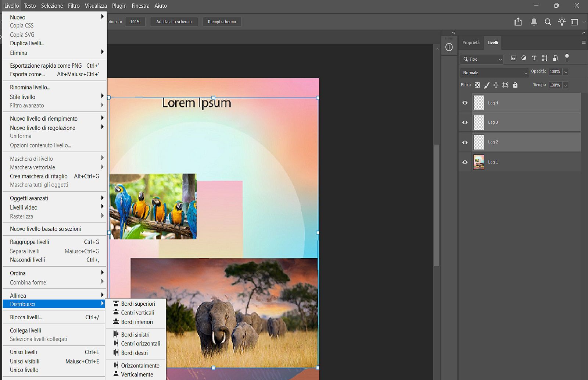Switch to the Proprietà tab
Screen dimensions: 588x380
(x=471, y=43)
